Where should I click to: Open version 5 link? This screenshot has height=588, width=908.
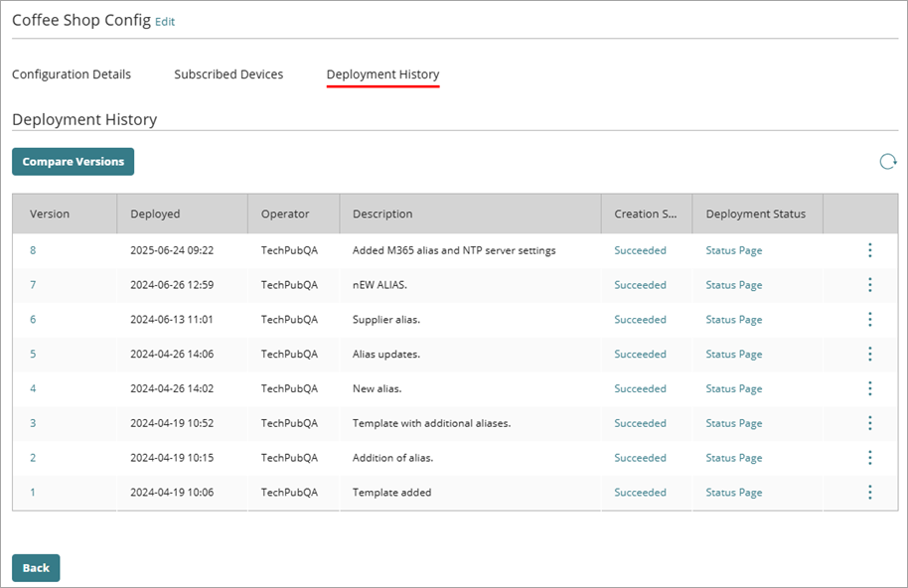(x=33, y=354)
